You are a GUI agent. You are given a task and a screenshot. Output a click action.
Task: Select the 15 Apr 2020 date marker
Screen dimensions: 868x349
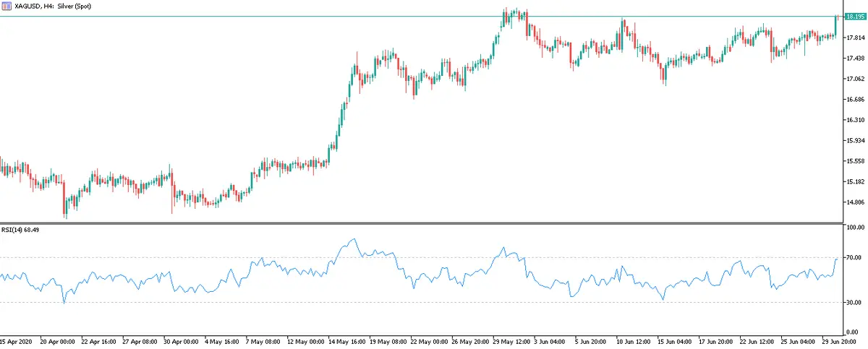pos(17,340)
